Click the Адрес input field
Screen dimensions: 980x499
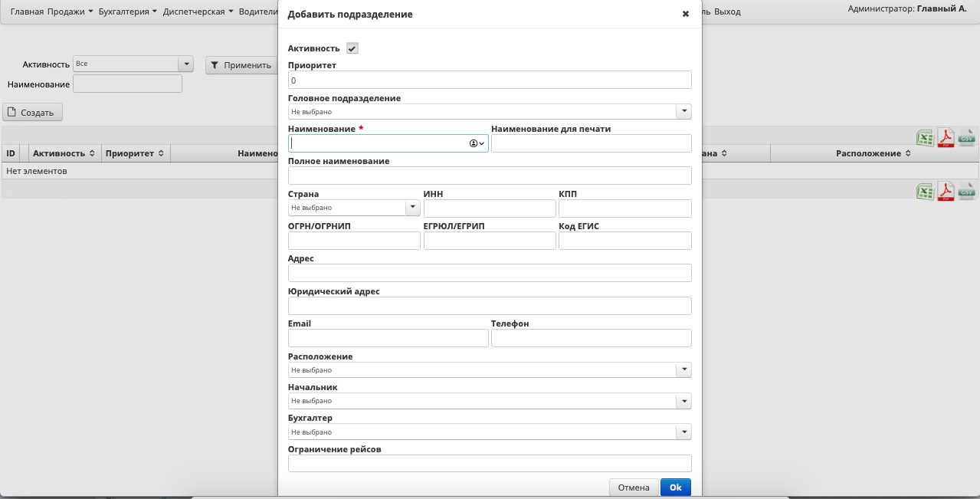pyautogui.click(x=490, y=273)
